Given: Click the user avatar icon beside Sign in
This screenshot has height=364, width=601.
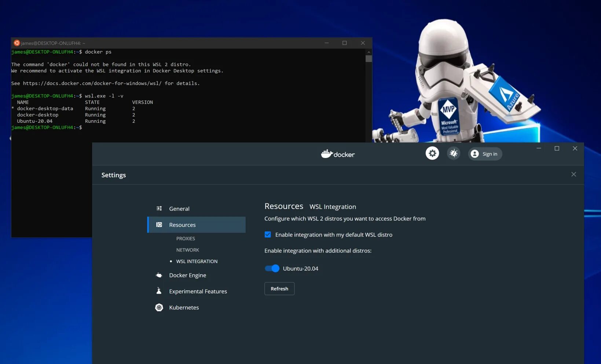Looking at the screenshot, I should (475, 154).
